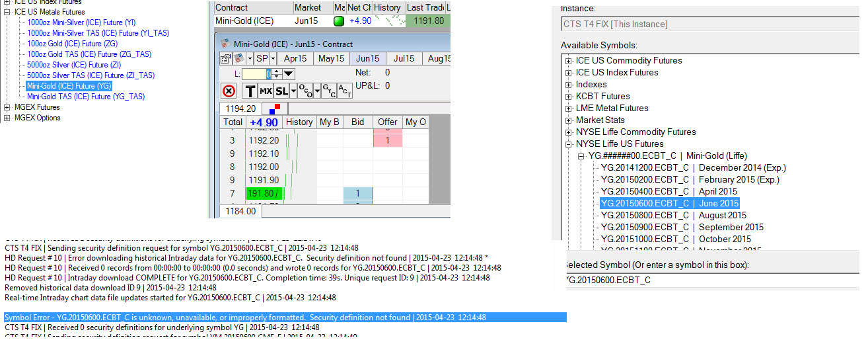868x344 pixels.
Task: Open the lot quantity dropdown arrow
Action: 289,74
